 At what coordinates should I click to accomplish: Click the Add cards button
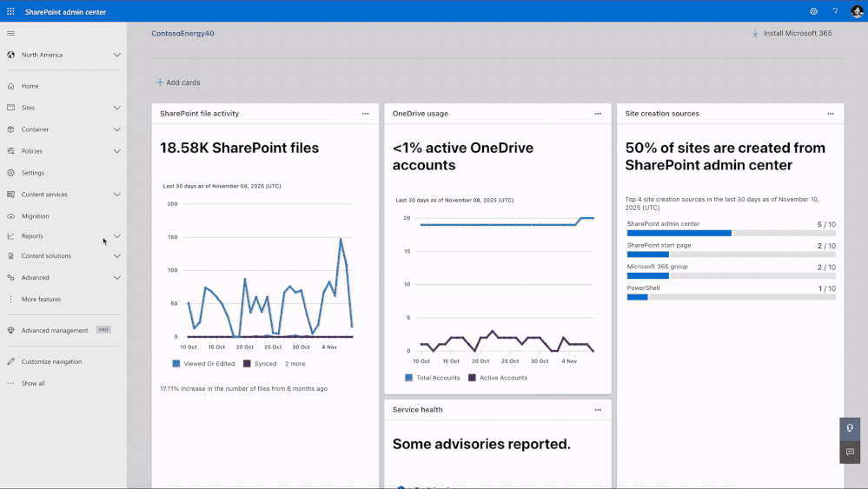(x=178, y=83)
